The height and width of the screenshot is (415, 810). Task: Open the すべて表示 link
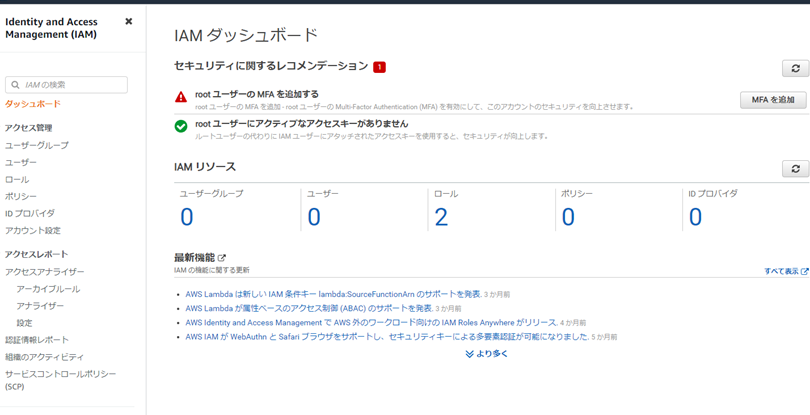[x=786, y=271]
